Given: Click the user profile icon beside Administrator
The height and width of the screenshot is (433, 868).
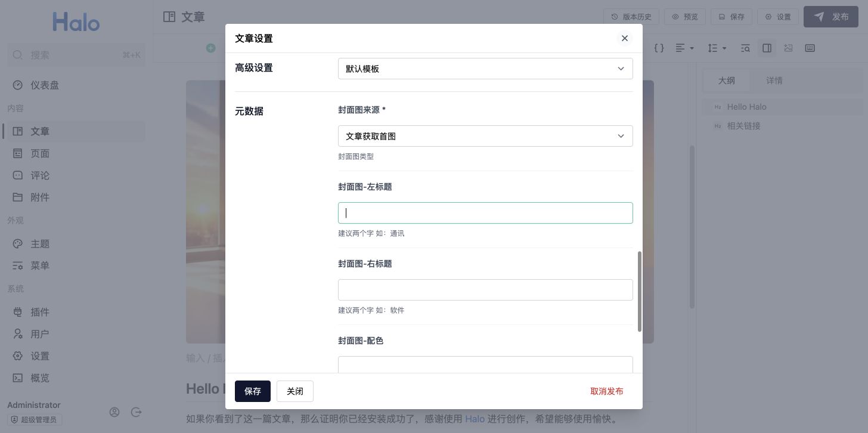Looking at the screenshot, I should (x=114, y=412).
